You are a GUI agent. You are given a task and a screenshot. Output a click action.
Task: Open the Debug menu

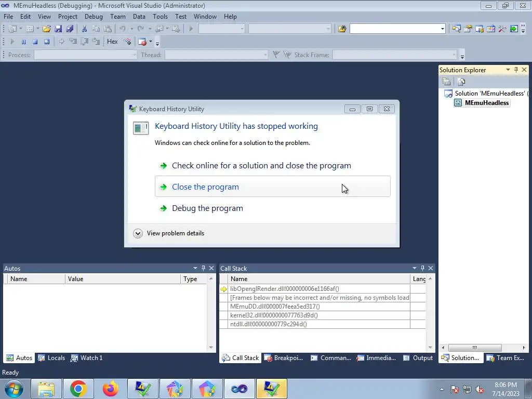tap(94, 16)
